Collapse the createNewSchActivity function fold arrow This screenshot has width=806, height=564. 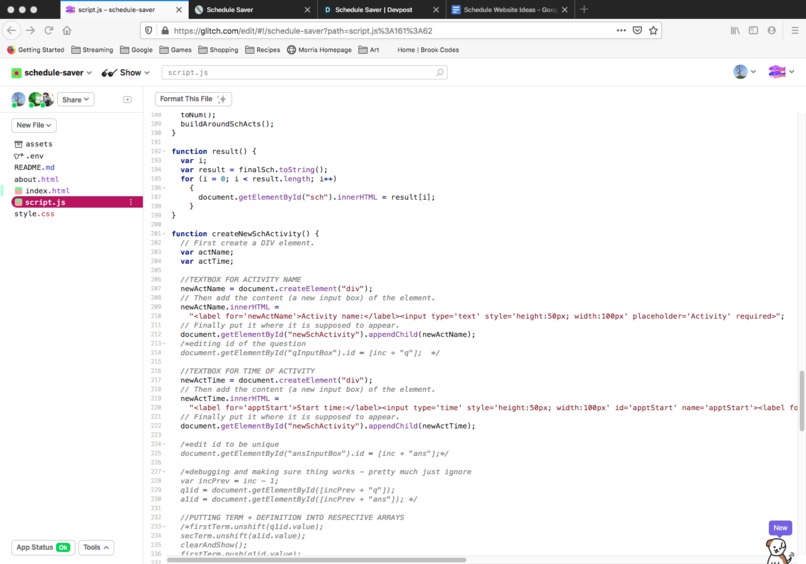[x=164, y=233]
